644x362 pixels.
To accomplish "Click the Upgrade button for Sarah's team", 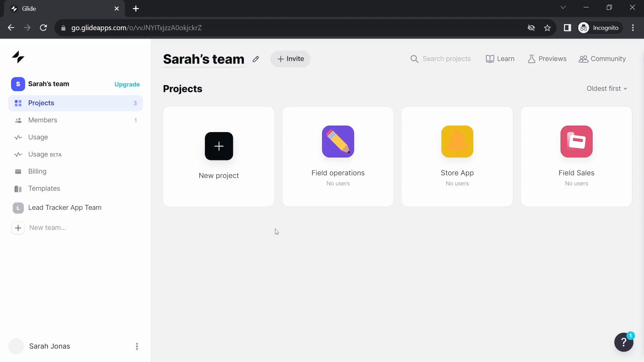I will 127,84.
